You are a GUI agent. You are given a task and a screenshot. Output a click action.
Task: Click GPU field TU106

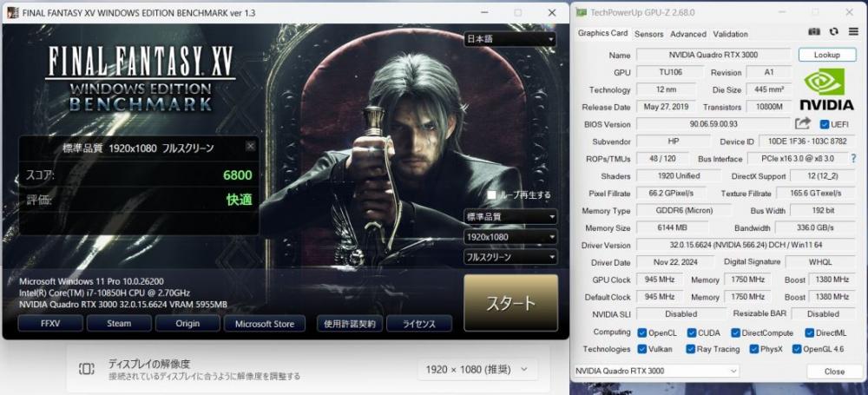pyautogui.click(x=670, y=72)
